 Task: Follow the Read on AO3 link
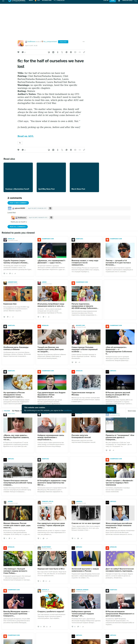(x=26, y=136)
